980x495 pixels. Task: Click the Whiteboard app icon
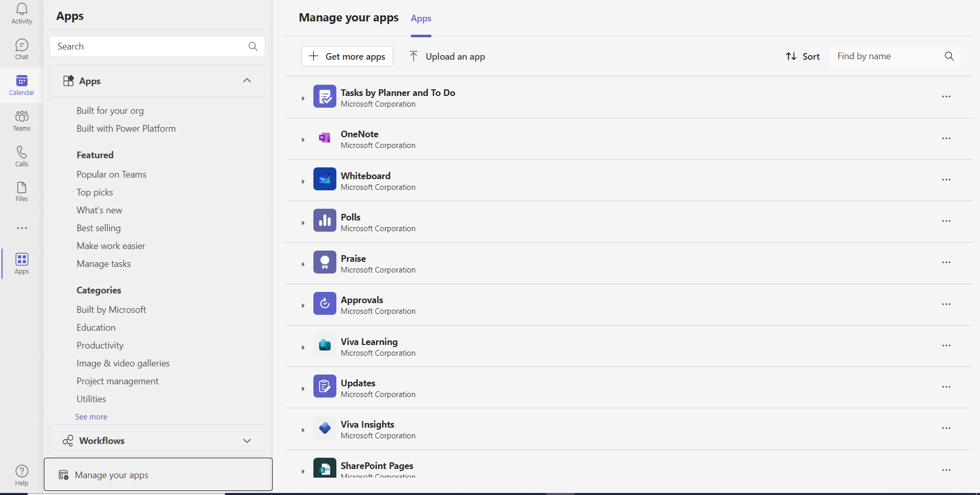tap(325, 179)
